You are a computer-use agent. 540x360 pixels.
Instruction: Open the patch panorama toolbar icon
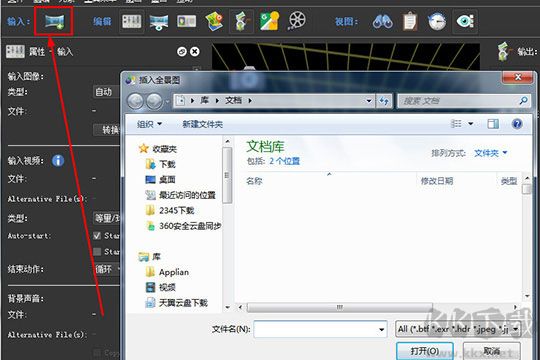[159, 22]
